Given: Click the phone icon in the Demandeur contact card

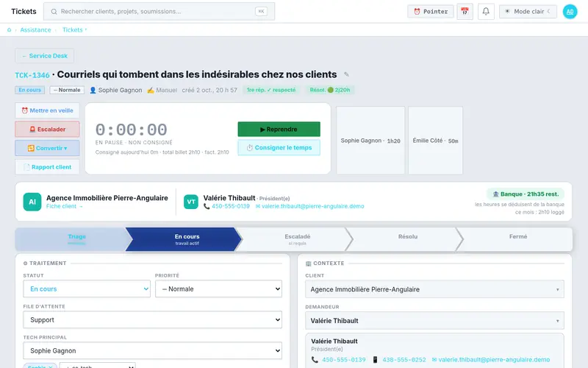Looking at the screenshot, I should pos(315,360).
